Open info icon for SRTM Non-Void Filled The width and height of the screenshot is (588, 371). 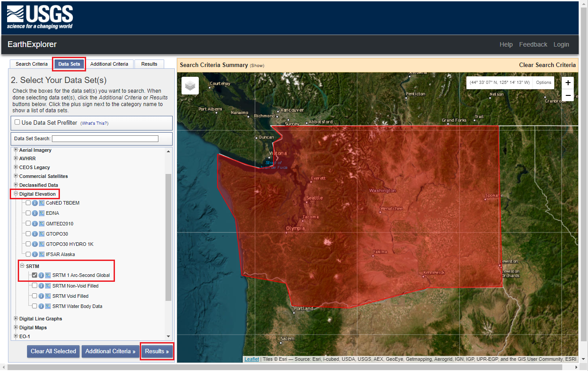(x=41, y=286)
